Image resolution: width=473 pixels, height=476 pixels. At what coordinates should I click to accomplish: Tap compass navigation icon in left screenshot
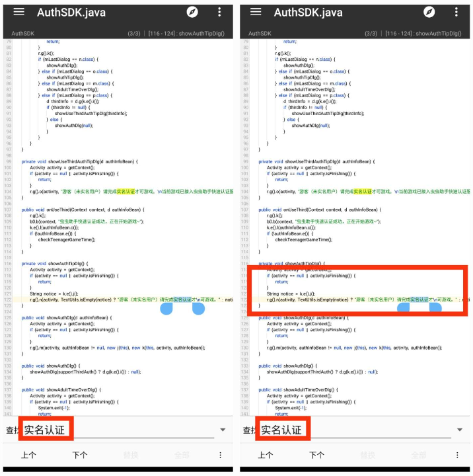tap(192, 13)
